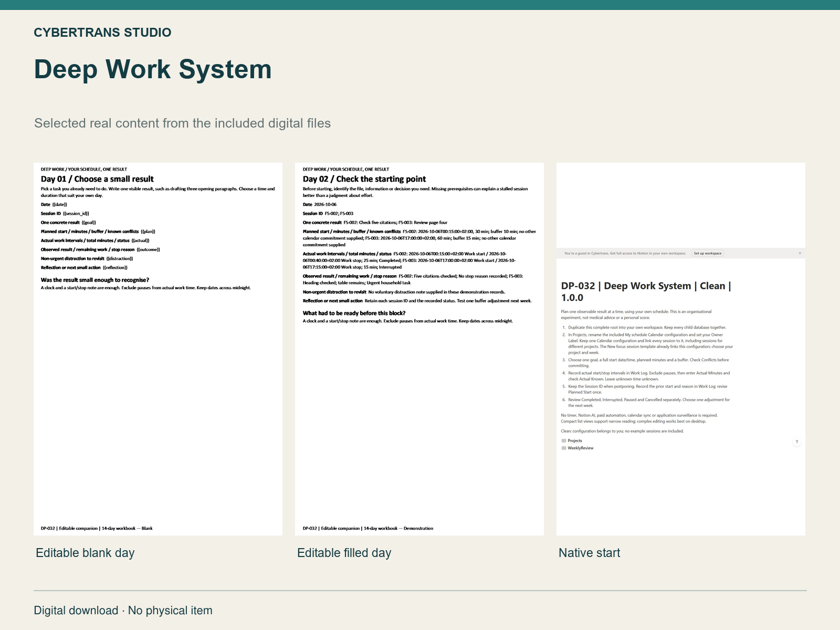The width and height of the screenshot is (840, 630).
Task: Click the DP-032 Deep Work System Clean page title
Action: [x=646, y=291]
